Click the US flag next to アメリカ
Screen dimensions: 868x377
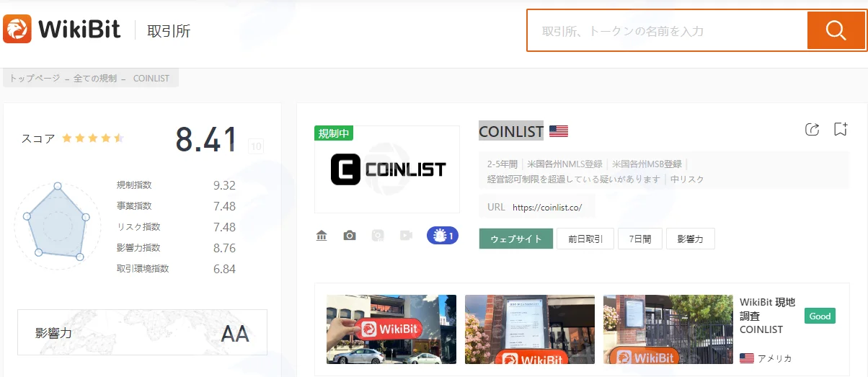[x=747, y=358]
